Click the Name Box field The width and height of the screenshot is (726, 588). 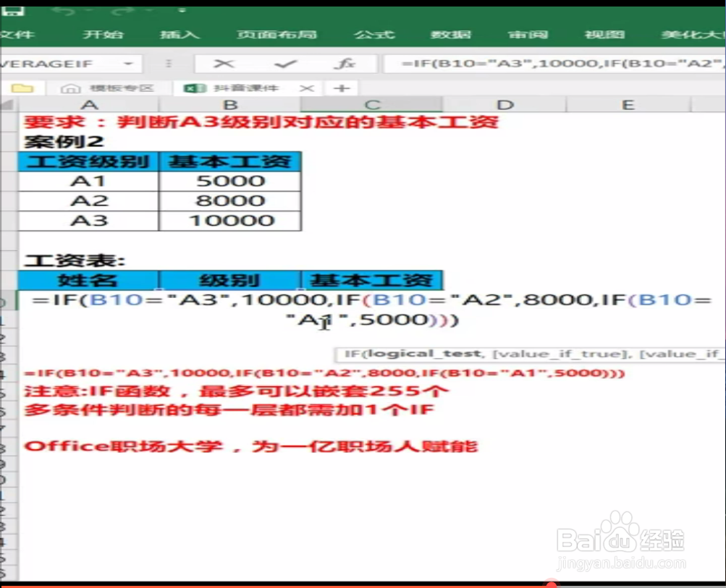tap(70, 64)
